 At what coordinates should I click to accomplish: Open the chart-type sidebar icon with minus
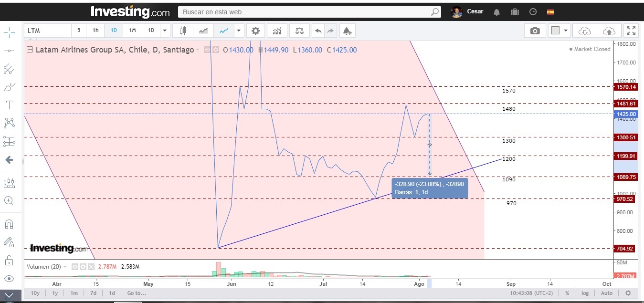tap(9, 183)
